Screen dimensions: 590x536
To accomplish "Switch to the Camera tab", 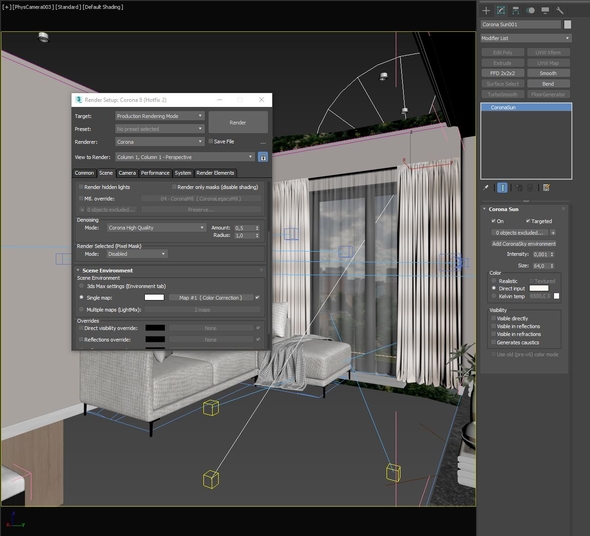I will pyautogui.click(x=127, y=173).
